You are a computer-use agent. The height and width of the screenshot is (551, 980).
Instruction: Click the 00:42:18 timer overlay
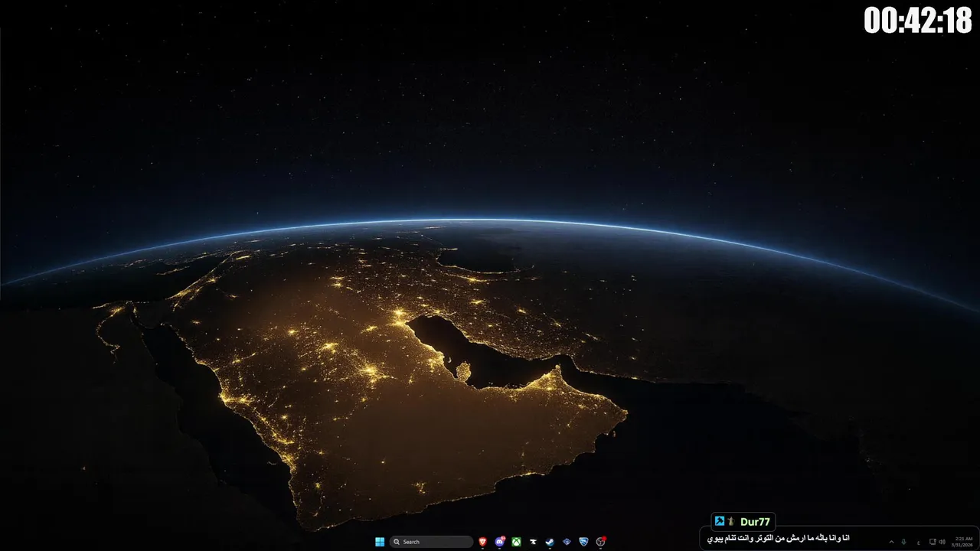tap(918, 20)
